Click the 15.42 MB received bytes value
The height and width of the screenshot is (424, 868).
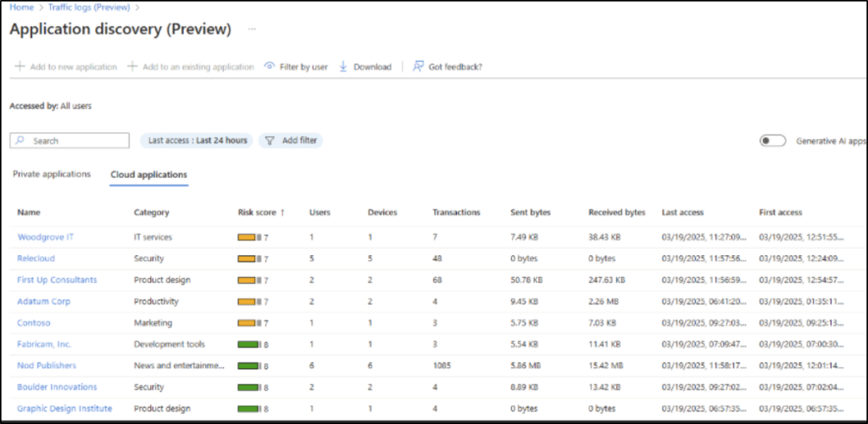click(x=604, y=365)
